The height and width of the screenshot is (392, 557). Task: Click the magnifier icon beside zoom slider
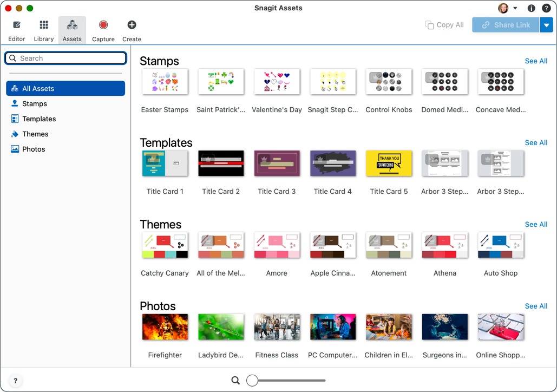click(235, 381)
